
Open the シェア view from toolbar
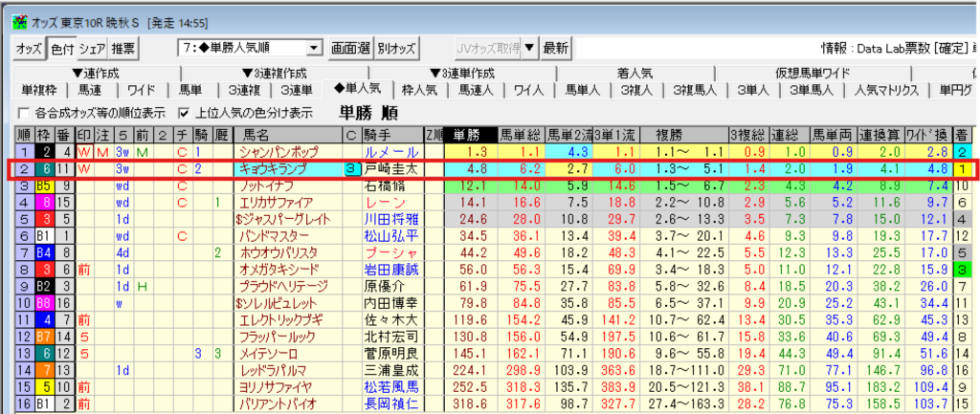92,48
